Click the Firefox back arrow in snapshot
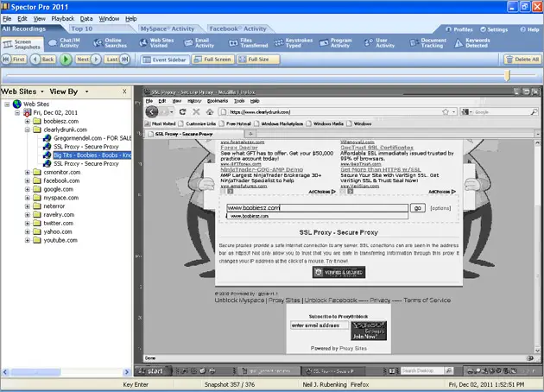Image resolution: width=544 pixels, height=392 pixels. point(152,111)
